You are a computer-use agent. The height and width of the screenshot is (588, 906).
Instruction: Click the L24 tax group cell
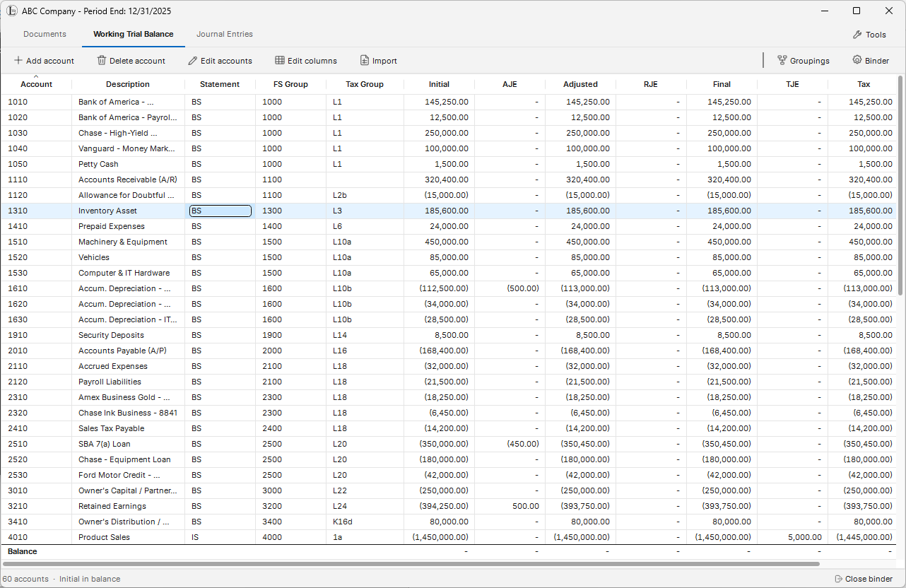(365, 506)
